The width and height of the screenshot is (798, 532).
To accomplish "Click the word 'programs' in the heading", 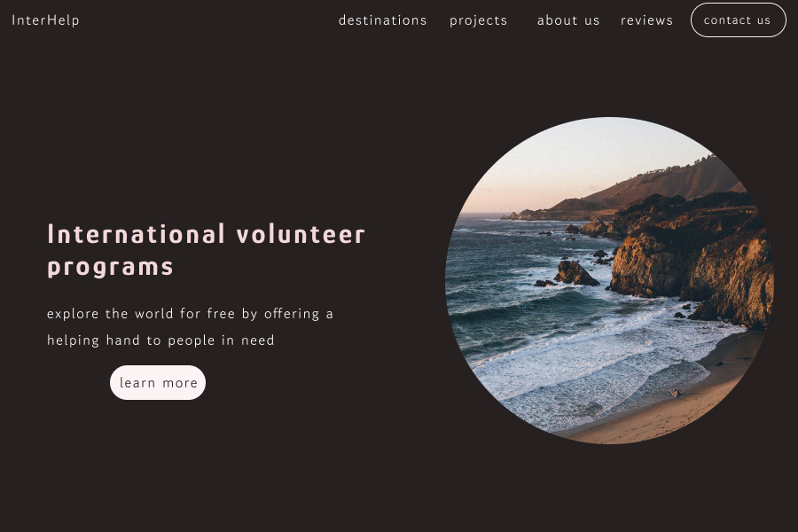I will [x=111, y=267].
